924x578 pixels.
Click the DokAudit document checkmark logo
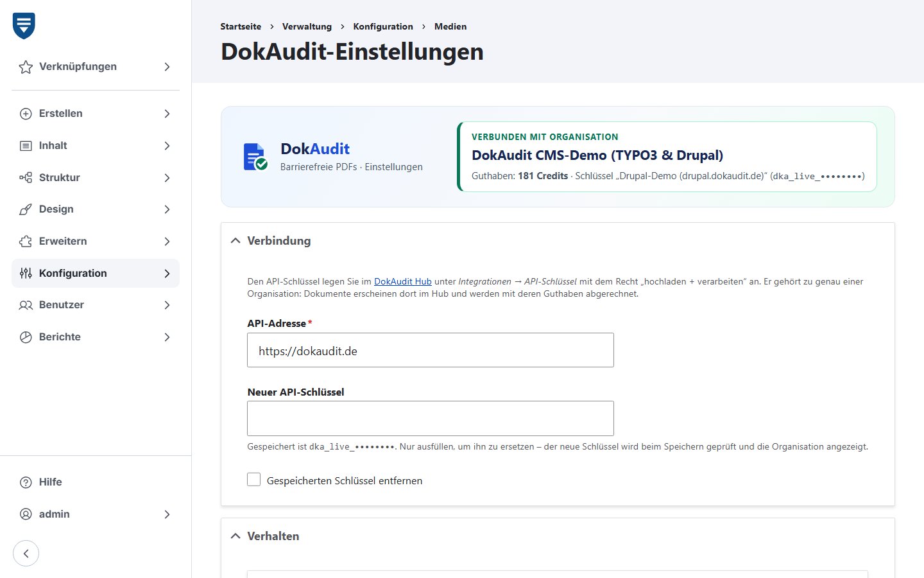(x=255, y=157)
